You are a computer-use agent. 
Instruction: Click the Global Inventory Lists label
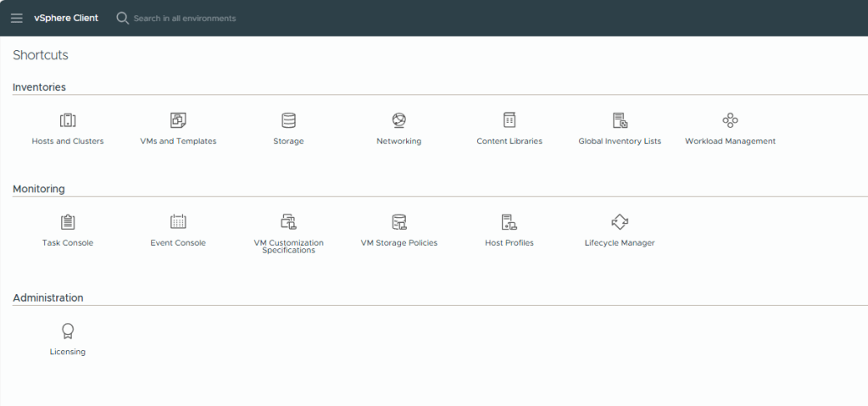(x=620, y=142)
